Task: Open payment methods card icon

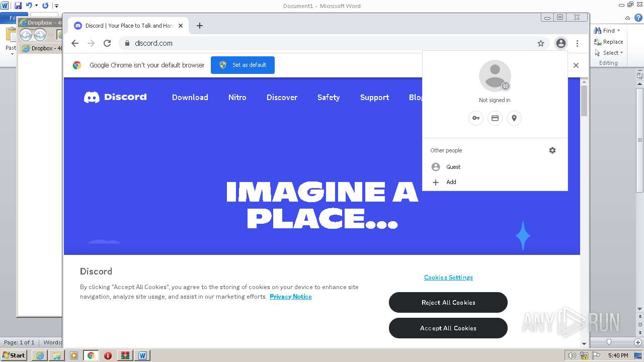Action: click(x=495, y=118)
